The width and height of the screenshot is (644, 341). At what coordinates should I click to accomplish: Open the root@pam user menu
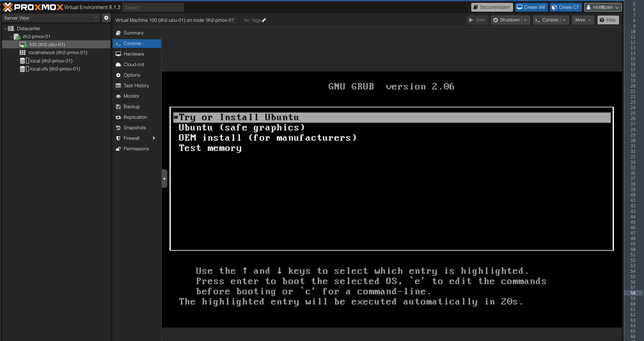pos(603,7)
